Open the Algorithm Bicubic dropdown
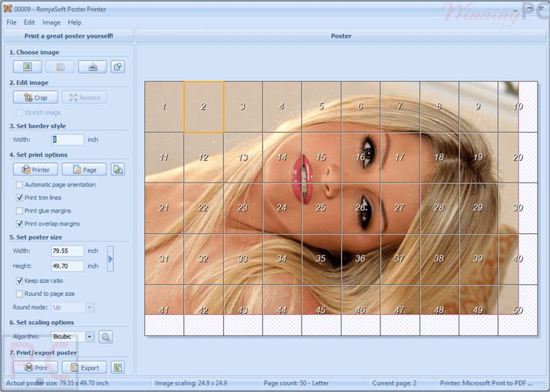The width and height of the screenshot is (550, 392). [x=90, y=336]
